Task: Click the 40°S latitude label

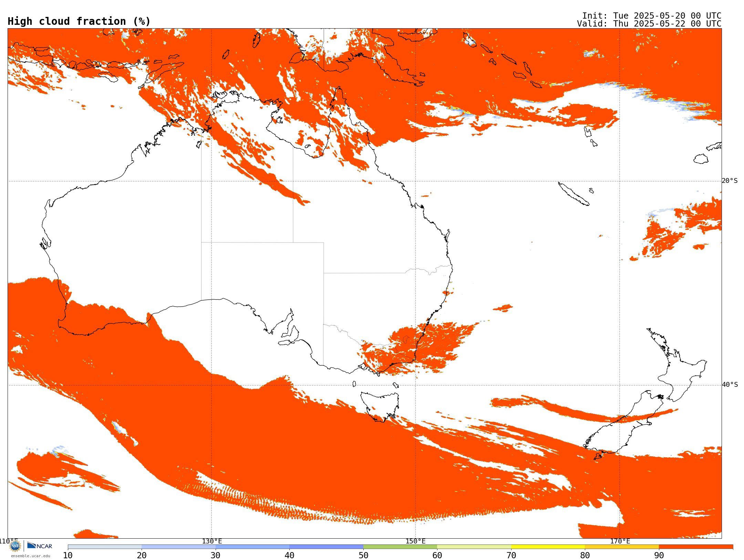Action: pos(730,385)
